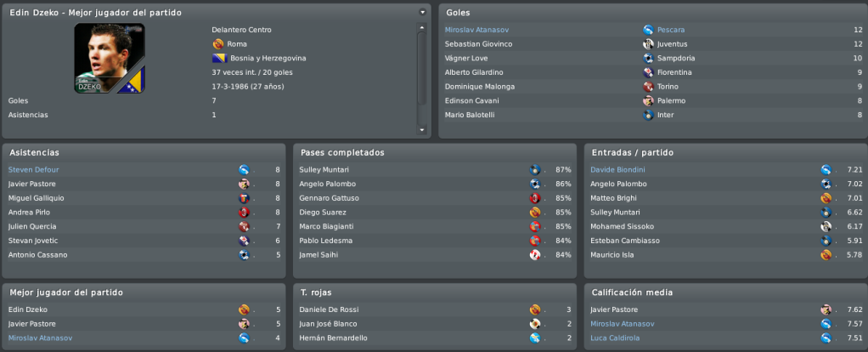Screen dimensions: 868x352
Task: Open Miroslav Atanasov in the Goles list
Action: [476, 30]
